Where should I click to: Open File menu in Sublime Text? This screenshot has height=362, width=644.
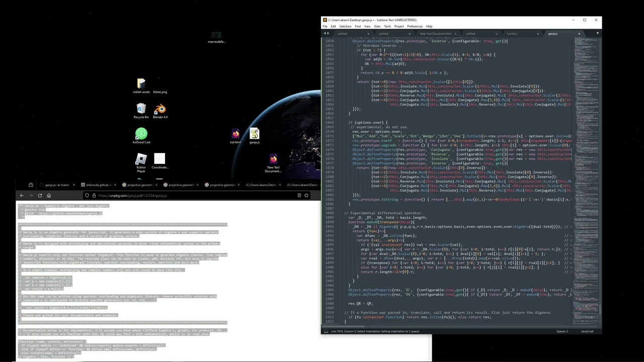(x=325, y=26)
